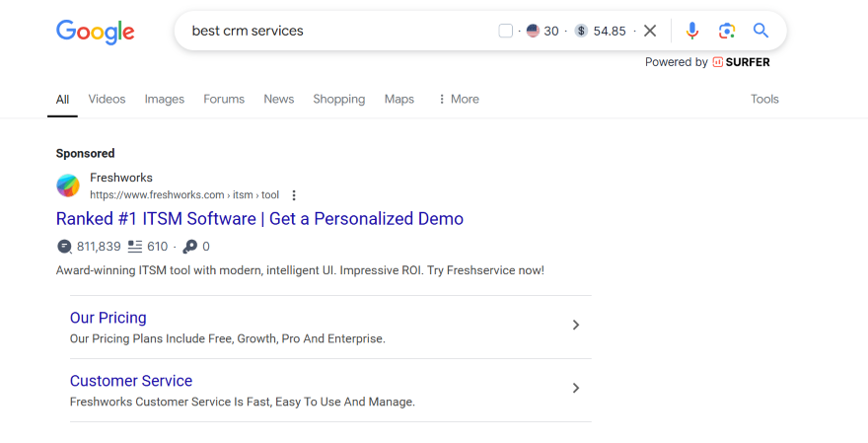Click the keyword key icon beside 0

click(189, 247)
